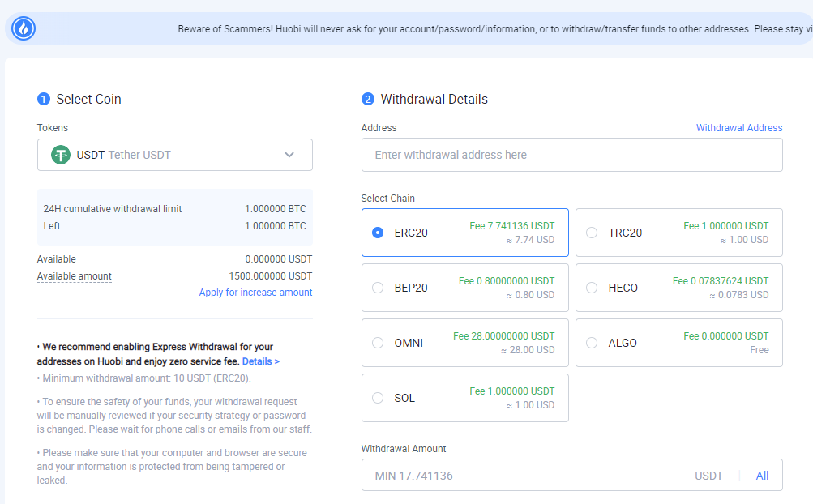Click All to withdraw full balance

point(762,476)
